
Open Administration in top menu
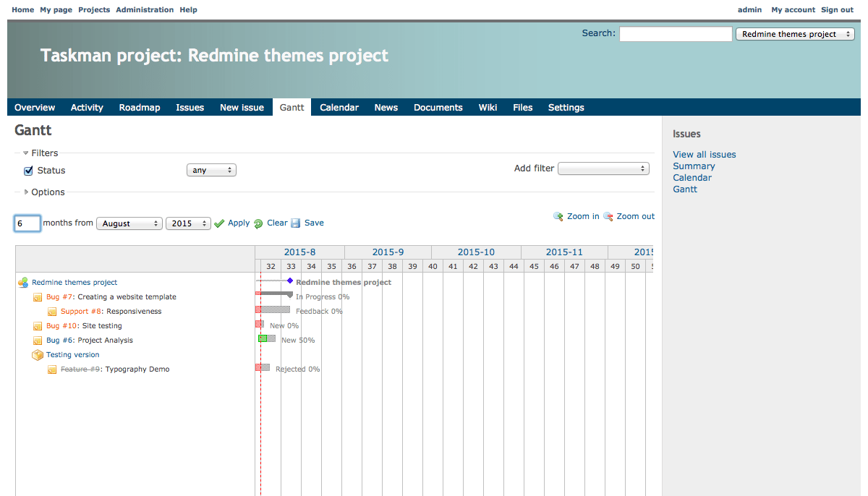[x=145, y=9]
